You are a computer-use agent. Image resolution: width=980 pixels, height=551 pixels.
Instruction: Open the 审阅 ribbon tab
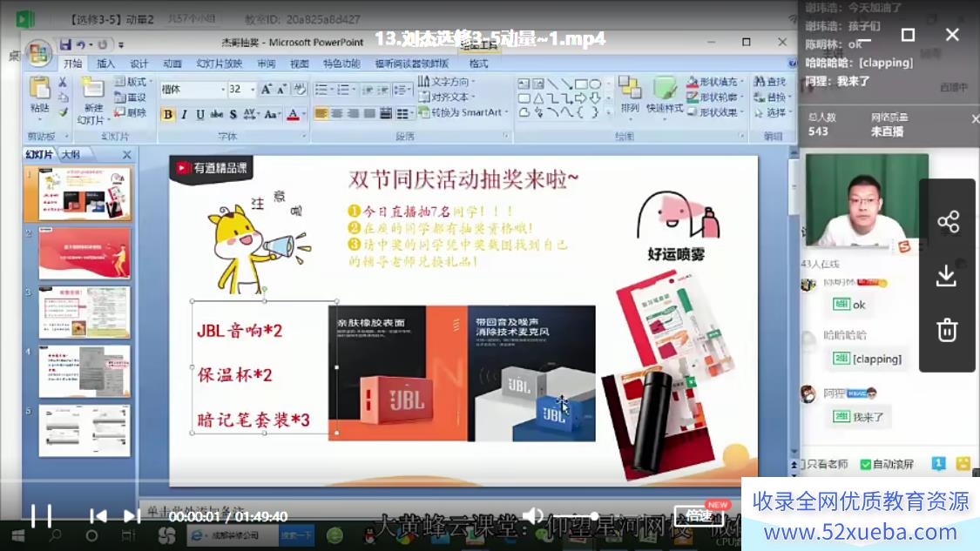click(x=267, y=64)
